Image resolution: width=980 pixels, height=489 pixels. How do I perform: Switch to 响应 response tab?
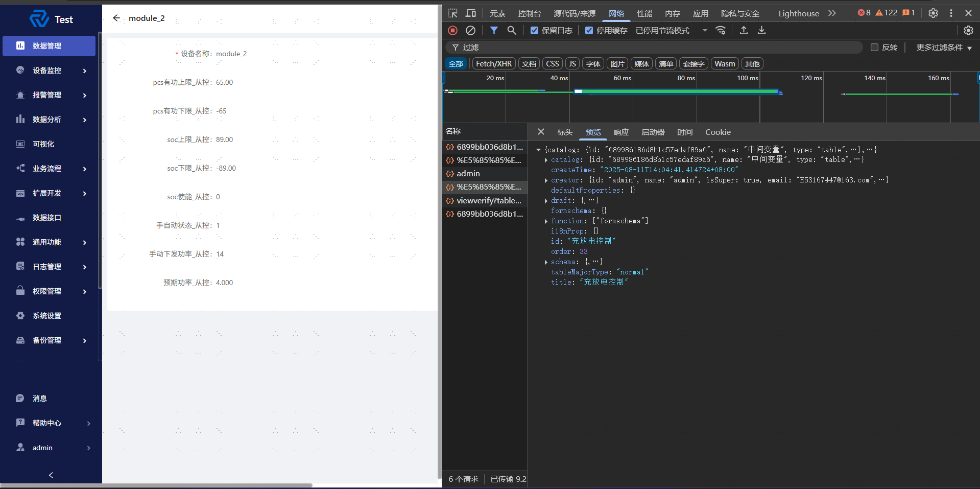[x=621, y=132]
